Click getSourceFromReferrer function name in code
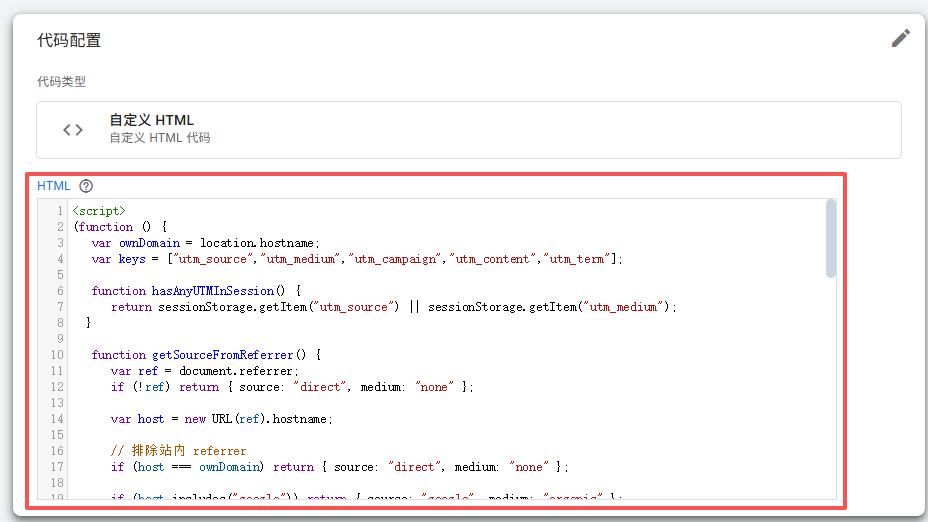The image size is (928, 522). click(223, 355)
